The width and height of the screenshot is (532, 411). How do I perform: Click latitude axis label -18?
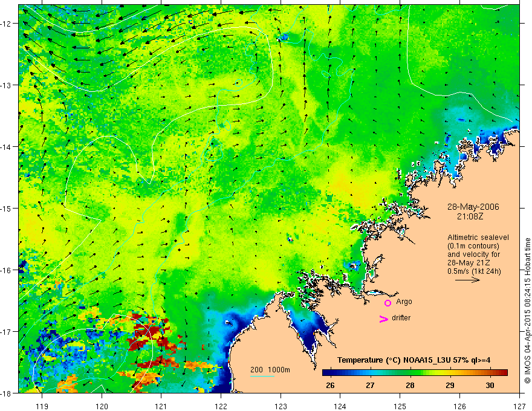[7, 393]
